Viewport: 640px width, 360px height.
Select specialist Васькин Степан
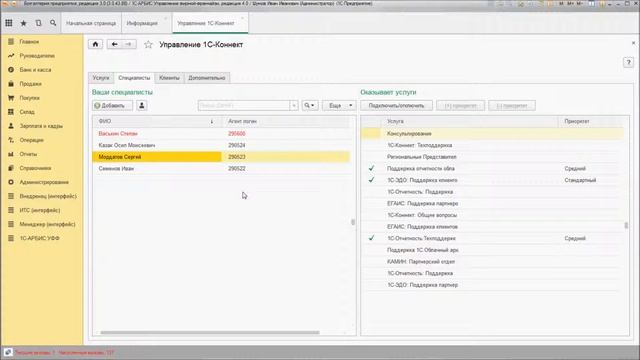118,133
